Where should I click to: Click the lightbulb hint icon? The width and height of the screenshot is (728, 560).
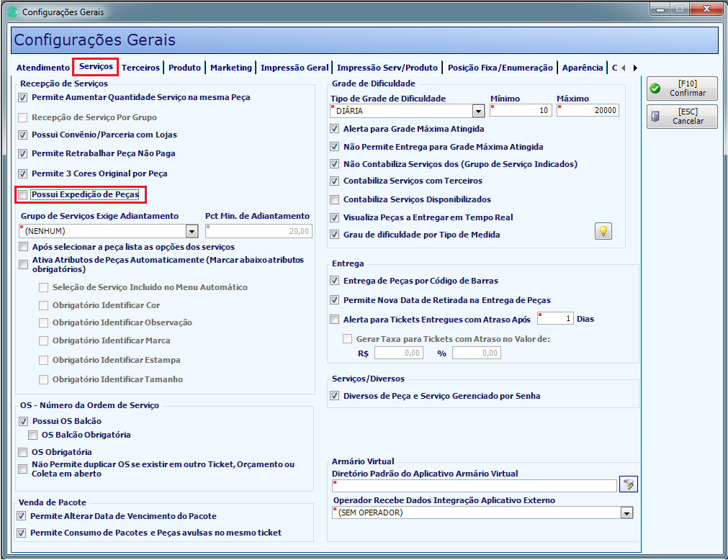tap(603, 231)
